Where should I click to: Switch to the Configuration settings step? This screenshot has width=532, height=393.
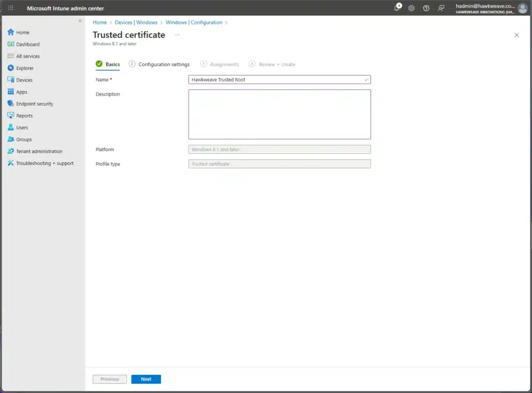click(164, 64)
